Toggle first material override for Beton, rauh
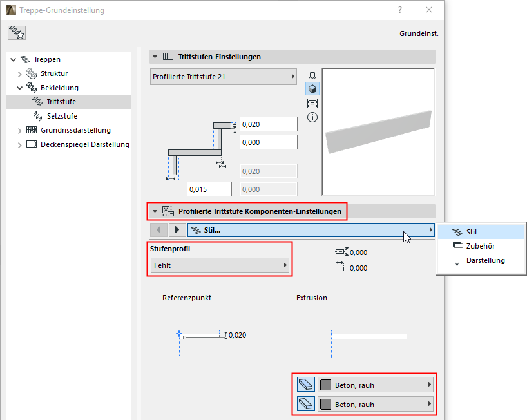 (306, 385)
